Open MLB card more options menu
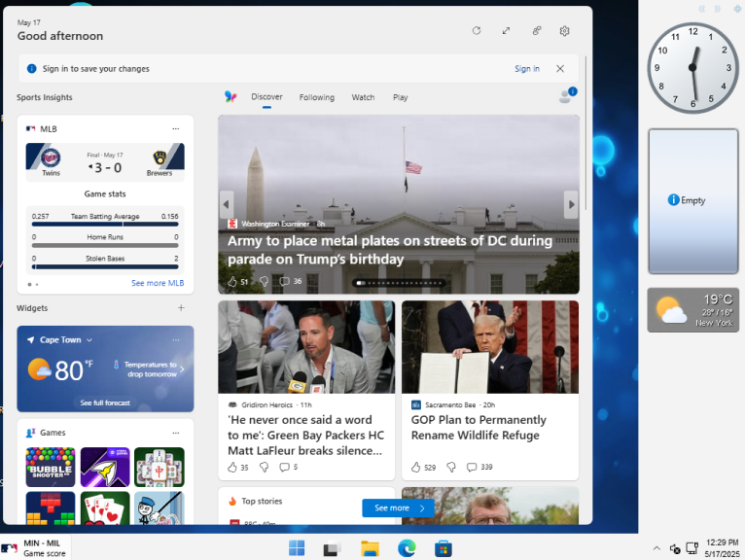This screenshot has width=745, height=560. coord(176,128)
